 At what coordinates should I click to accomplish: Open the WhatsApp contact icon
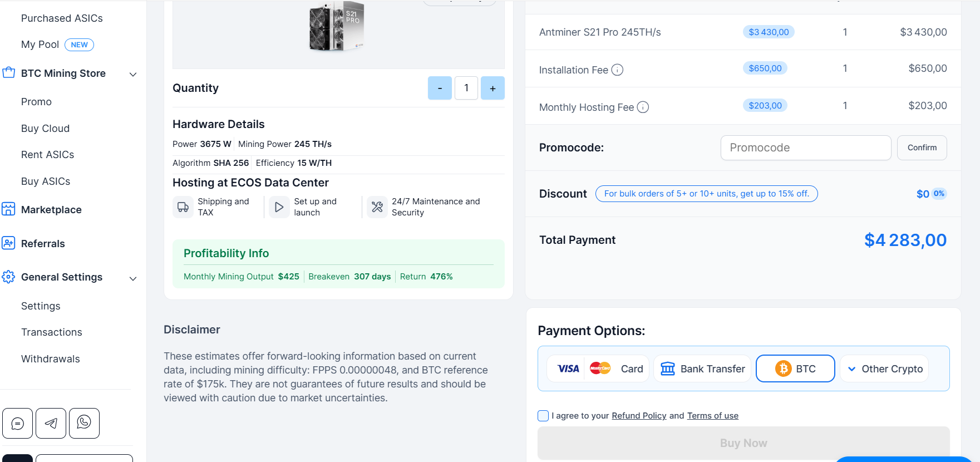pos(84,423)
